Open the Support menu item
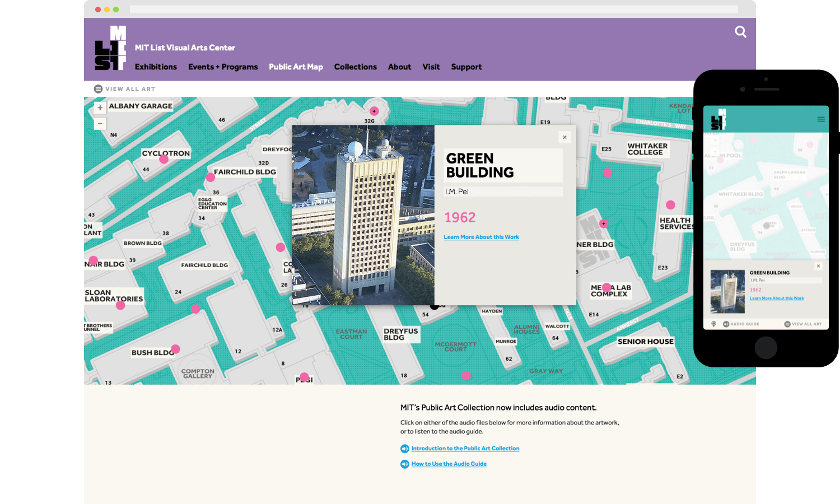 click(x=466, y=67)
